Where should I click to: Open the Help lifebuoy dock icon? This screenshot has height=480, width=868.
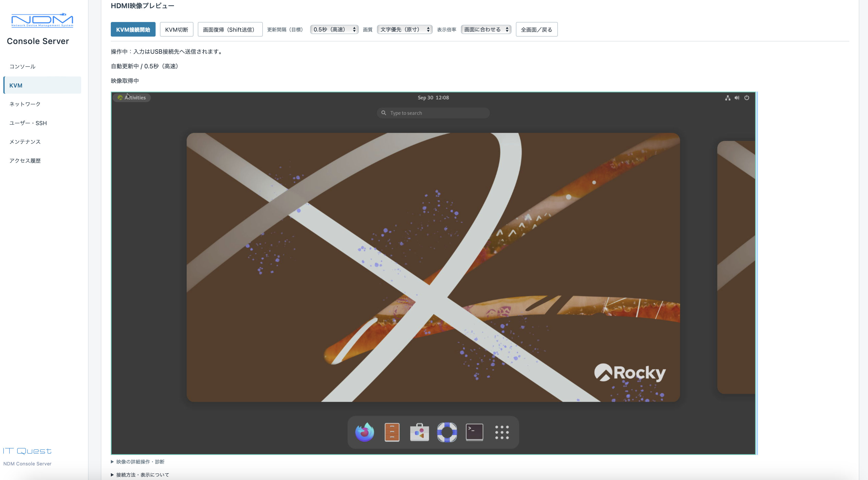point(447,432)
